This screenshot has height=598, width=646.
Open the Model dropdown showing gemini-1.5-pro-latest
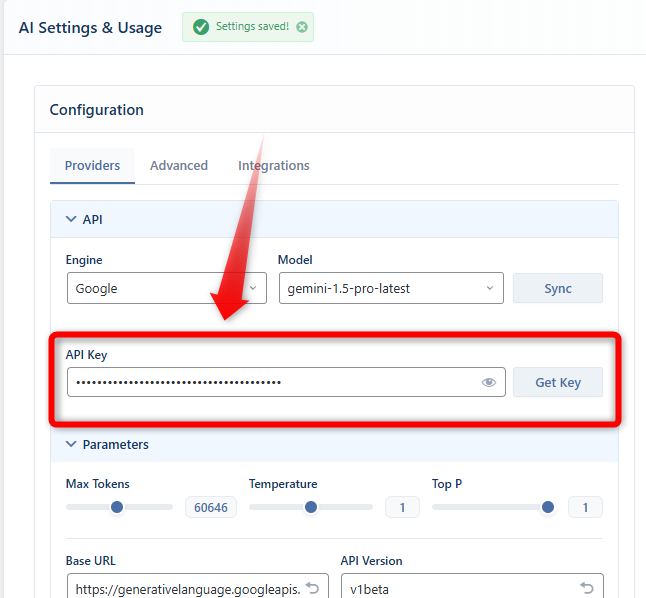[x=389, y=288]
